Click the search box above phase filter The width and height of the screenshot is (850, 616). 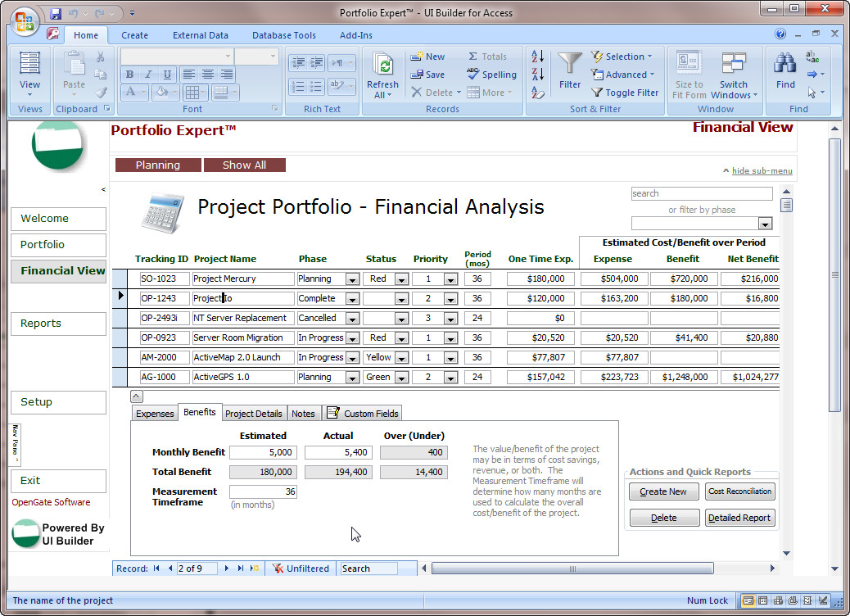click(x=702, y=193)
